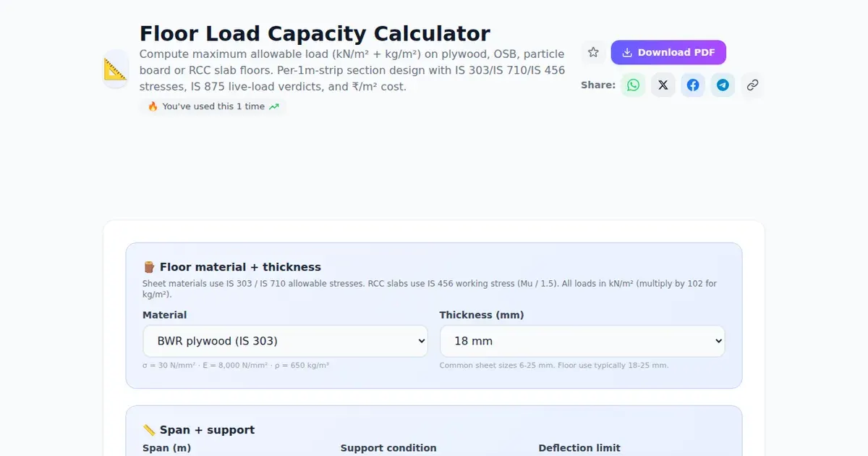This screenshot has width=868, height=456.
Task: Click the 'Support condition' label
Action: pyautogui.click(x=388, y=448)
